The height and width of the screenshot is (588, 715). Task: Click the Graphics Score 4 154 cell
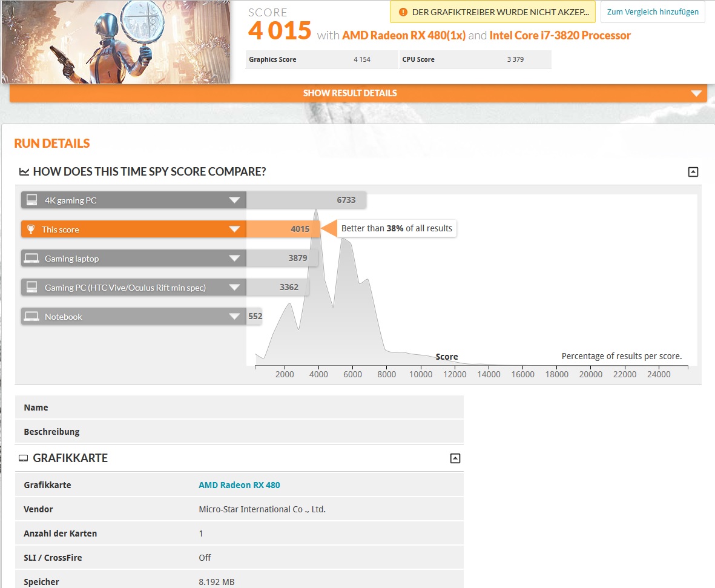click(x=322, y=59)
